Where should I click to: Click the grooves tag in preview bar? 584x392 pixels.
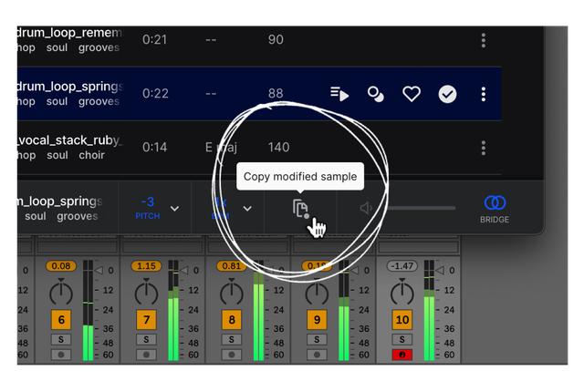(x=77, y=216)
